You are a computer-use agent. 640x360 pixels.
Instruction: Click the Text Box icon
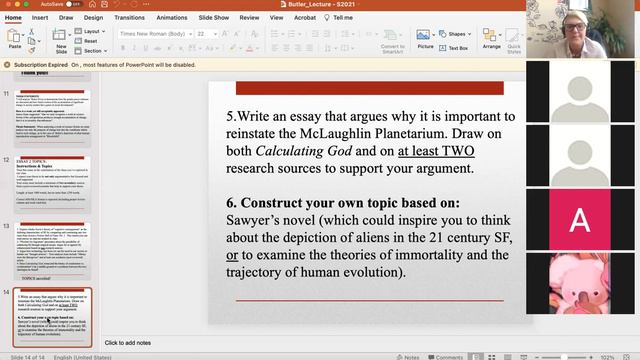(x=453, y=48)
